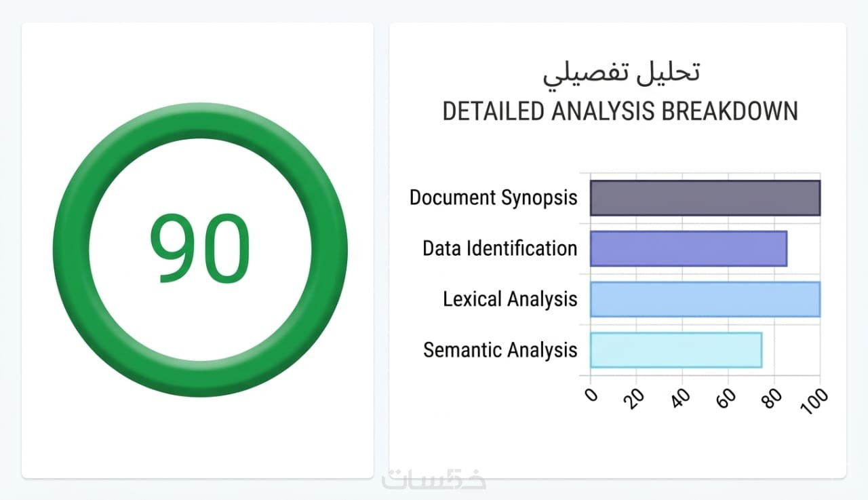Screen dimensions: 868x500
Task: Click the Arabic heading تحليل تفصيلي
Action: pos(620,73)
